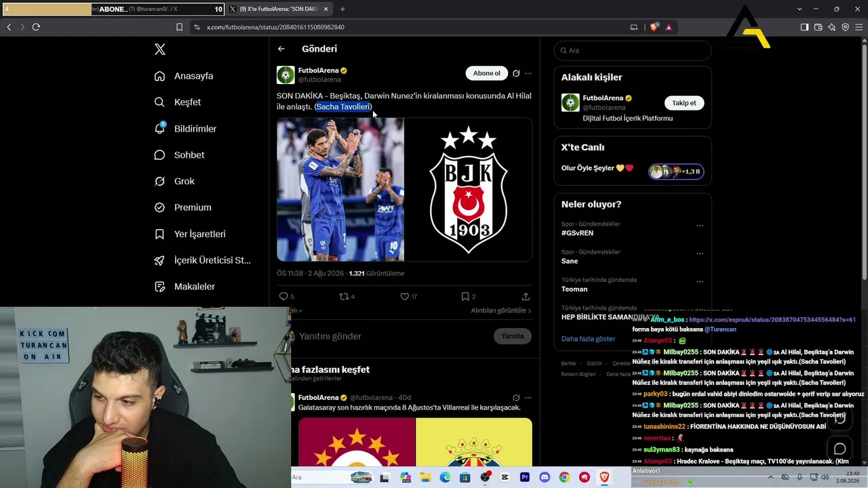Click the address bar URL
Screen dimensions: 868x488
click(x=275, y=27)
